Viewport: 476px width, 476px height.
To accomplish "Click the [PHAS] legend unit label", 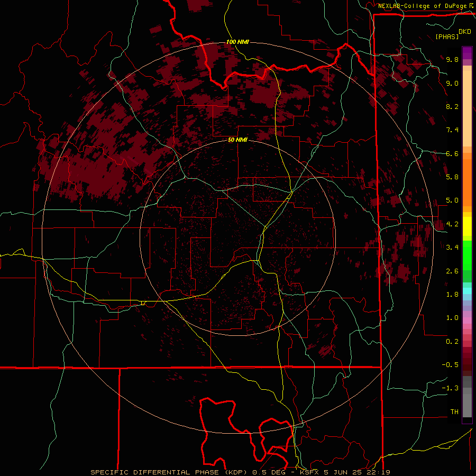I will click(x=447, y=36).
